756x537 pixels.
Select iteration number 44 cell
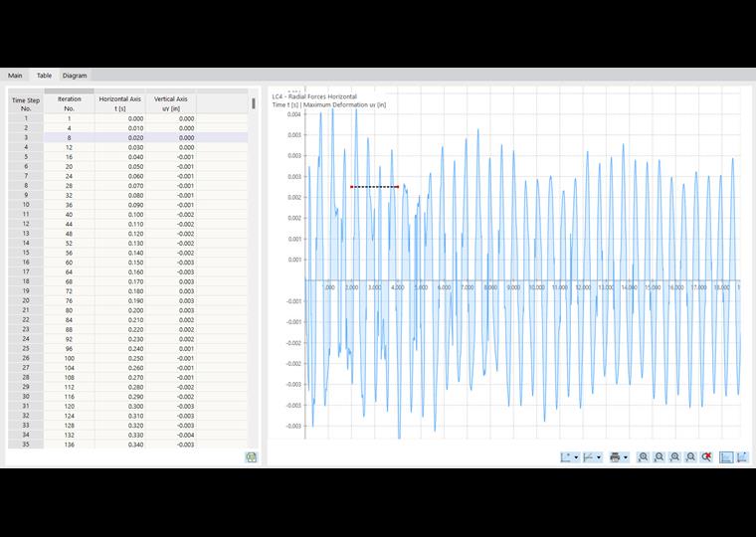(69, 224)
